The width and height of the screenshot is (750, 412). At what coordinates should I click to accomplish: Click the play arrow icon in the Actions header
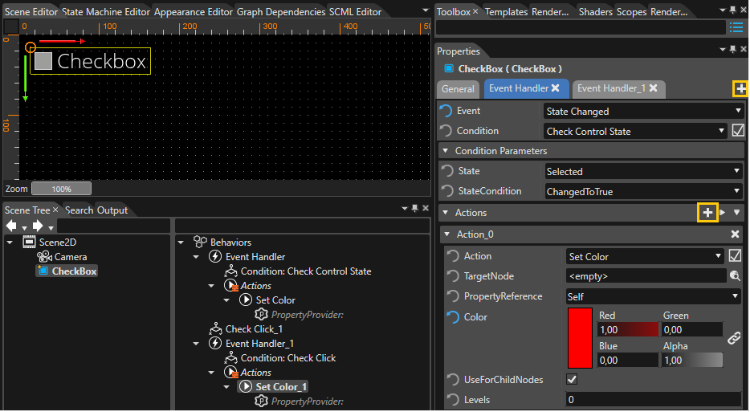point(722,212)
